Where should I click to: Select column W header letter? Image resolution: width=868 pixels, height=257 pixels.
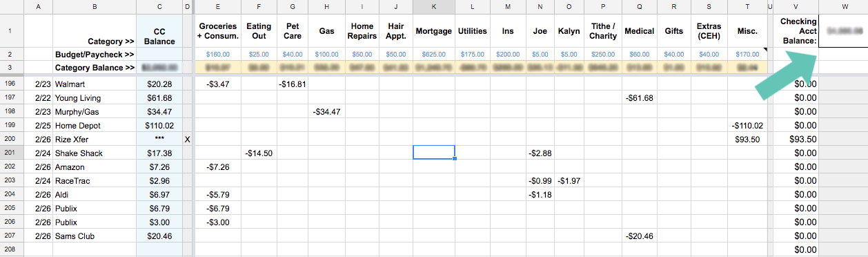(843, 6)
